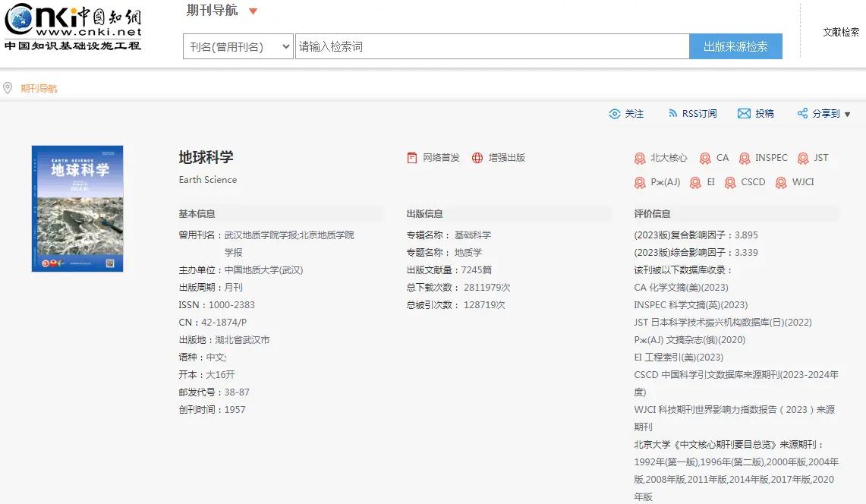Click the 期刊导航 breadcrumb link
Viewport: 866px width, 504px height.
pos(39,88)
